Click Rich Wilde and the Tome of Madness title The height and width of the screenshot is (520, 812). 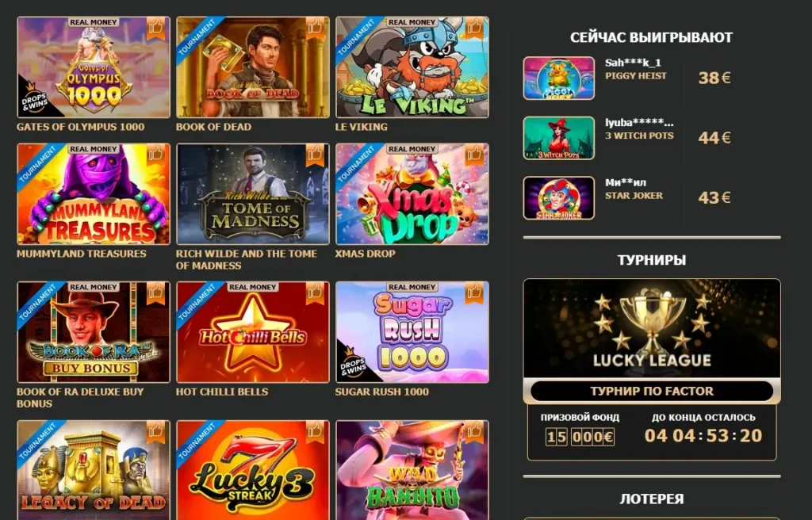[246, 259]
